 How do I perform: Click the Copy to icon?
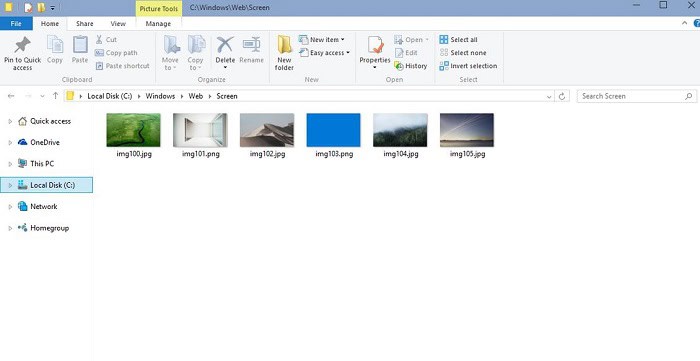196,45
